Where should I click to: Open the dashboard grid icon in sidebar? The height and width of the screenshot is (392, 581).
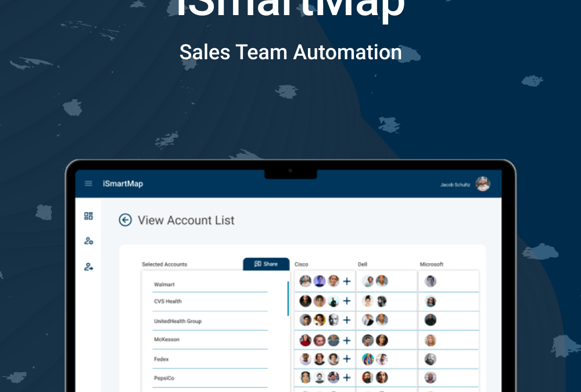coord(88,216)
